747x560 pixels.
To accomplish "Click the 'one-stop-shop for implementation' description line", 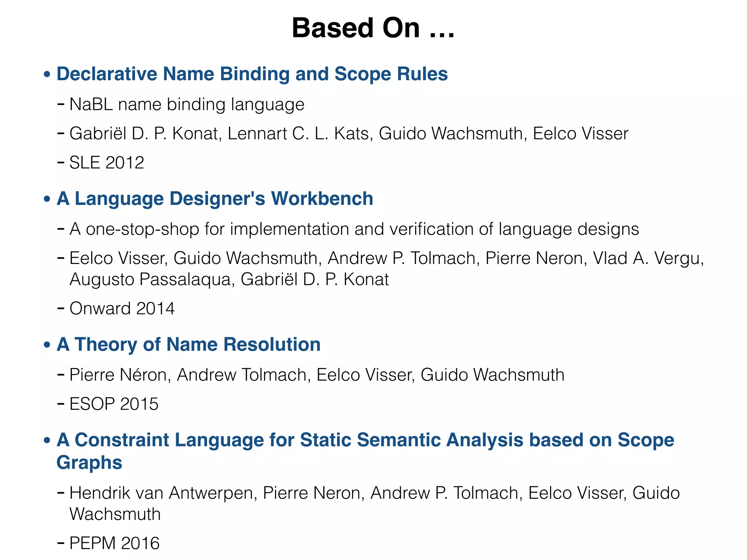I will pos(354,229).
